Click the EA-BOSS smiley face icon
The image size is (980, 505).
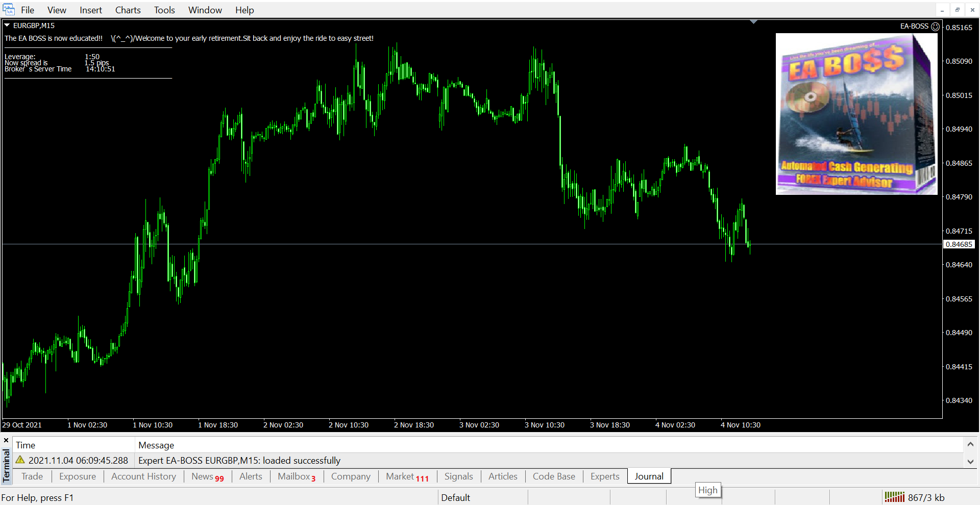[935, 27]
